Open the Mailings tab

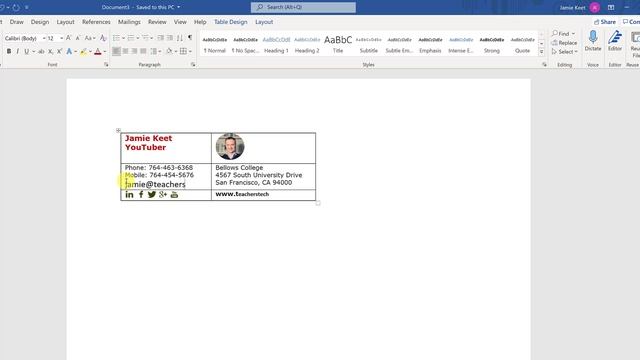[x=129, y=22]
